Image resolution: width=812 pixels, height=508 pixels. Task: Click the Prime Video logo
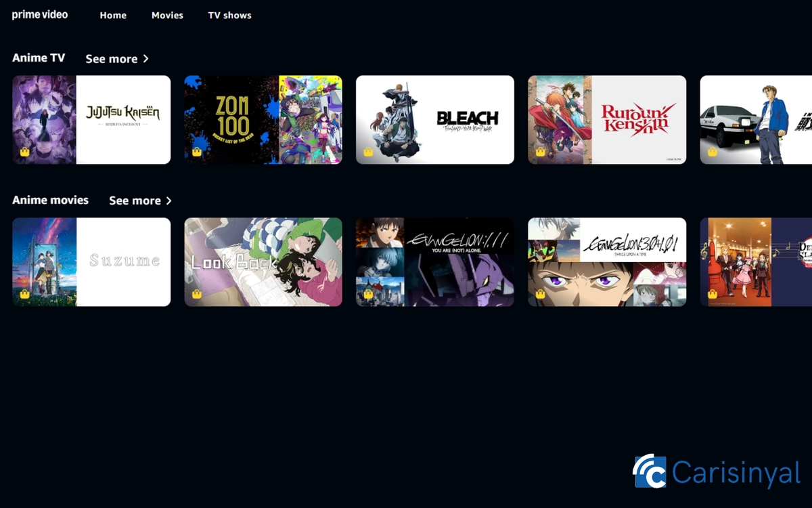click(x=39, y=14)
